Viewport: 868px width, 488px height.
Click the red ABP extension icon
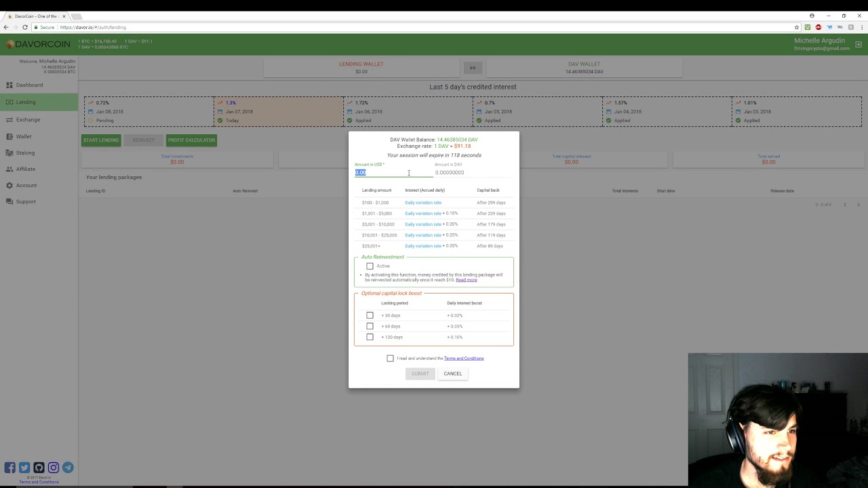pos(818,27)
